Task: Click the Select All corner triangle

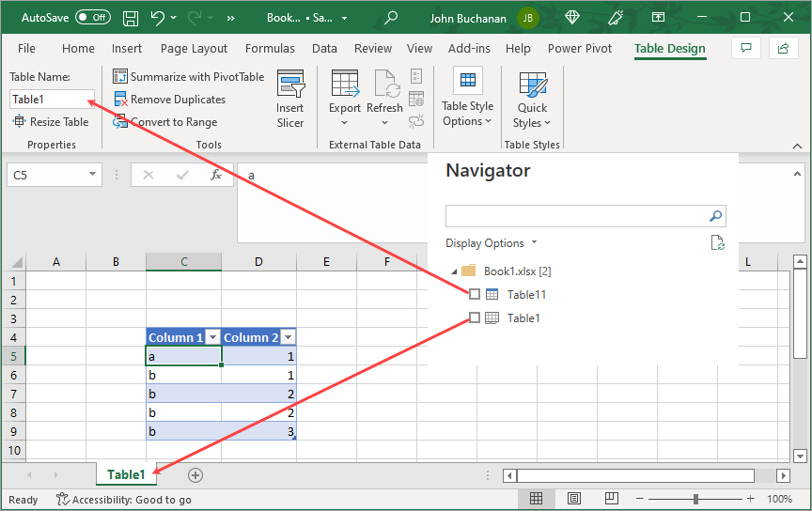Action: point(17,261)
